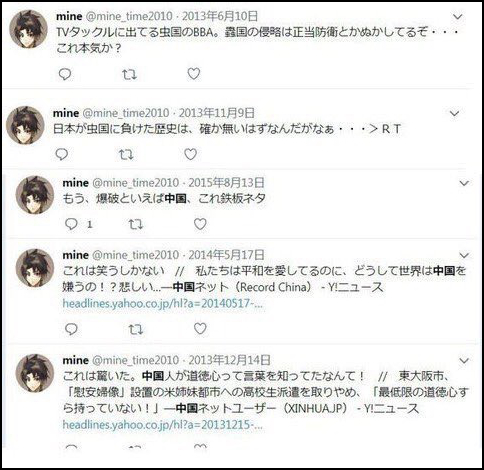This screenshot has height=470, width=484.
Task: Open the headlines.yahoo.co.jp 20131215 link
Action: 163,425
